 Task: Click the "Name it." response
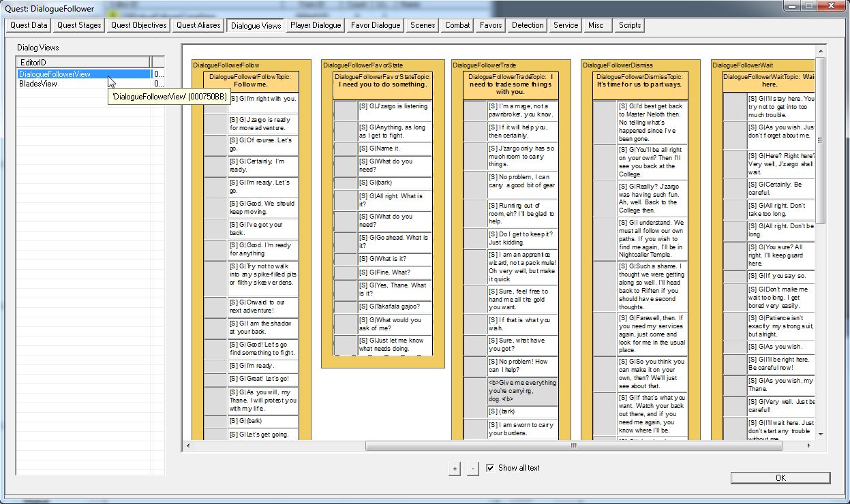[395, 148]
